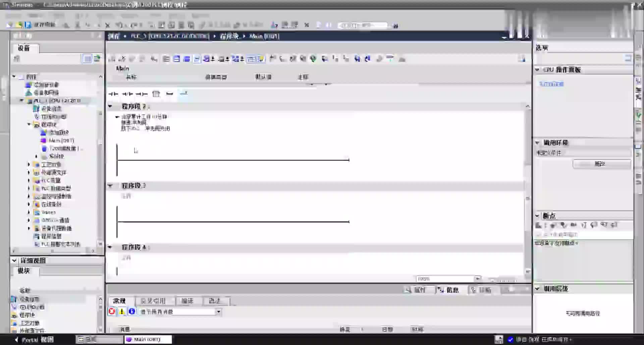Image resolution: width=644 pixels, height=345 pixels.
Task: Open the editor zoom level dropdown
Action: click(477, 279)
